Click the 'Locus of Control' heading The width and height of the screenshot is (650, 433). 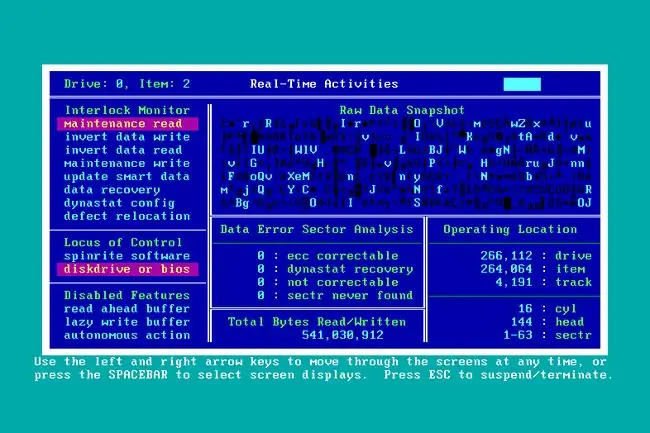123,242
